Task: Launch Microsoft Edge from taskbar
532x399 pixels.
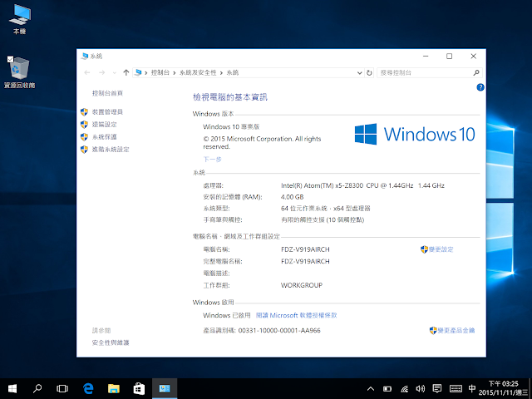Action: point(88,388)
